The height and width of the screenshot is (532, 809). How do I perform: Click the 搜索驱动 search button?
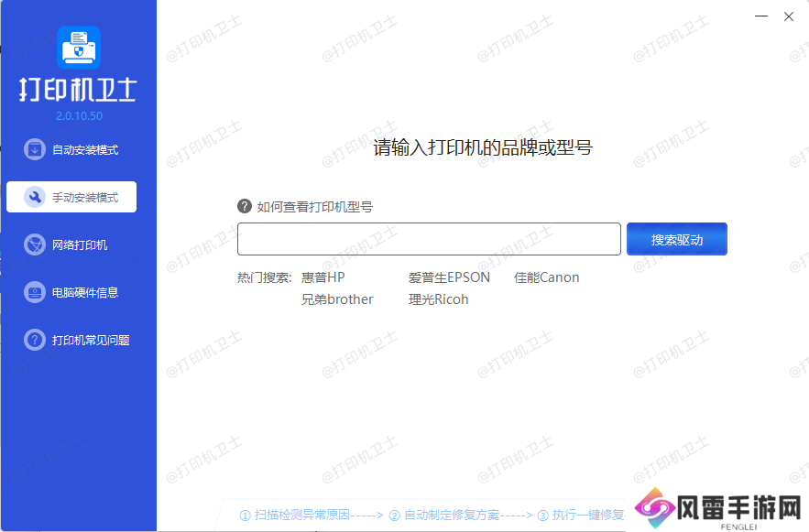click(677, 238)
